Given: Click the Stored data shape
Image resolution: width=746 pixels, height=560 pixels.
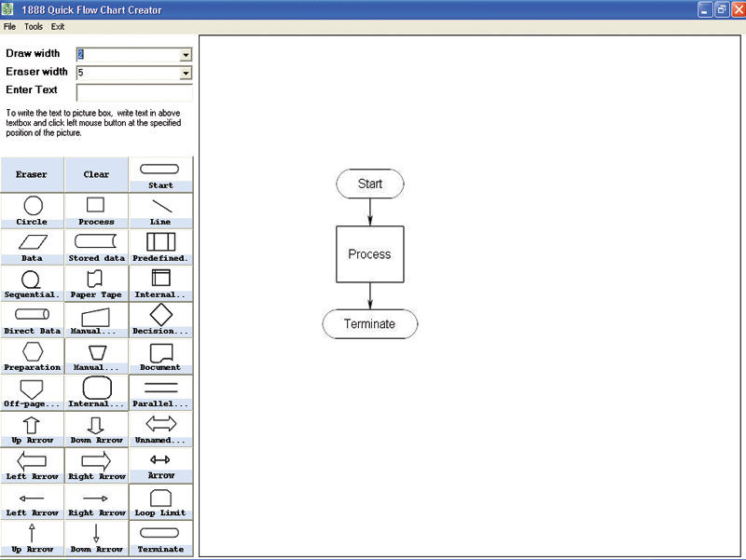Looking at the screenshot, I should [96, 246].
